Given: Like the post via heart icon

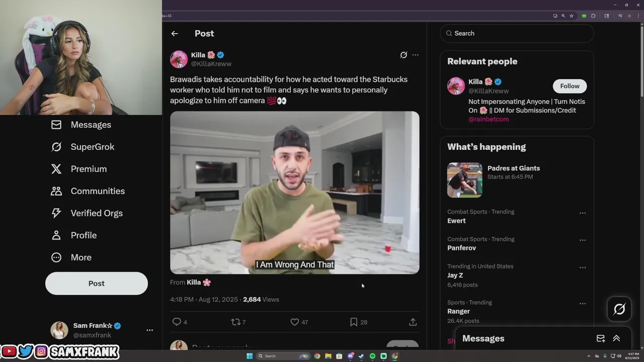Looking at the screenshot, I should (x=295, y=322).
